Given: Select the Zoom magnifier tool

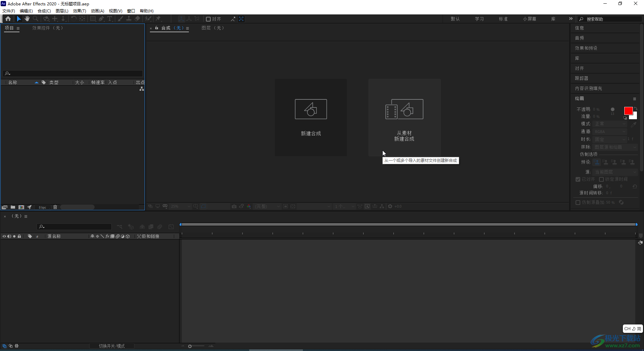Looking at the screenshot, I should [x=36, y=19].
